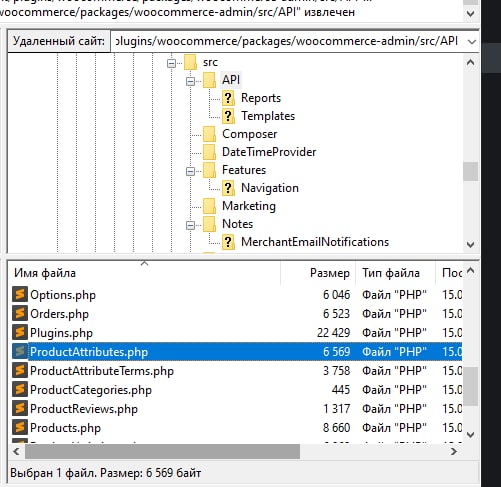Click the ProductCategories.php file icon

pyautogui.click(x=20, y=390)
